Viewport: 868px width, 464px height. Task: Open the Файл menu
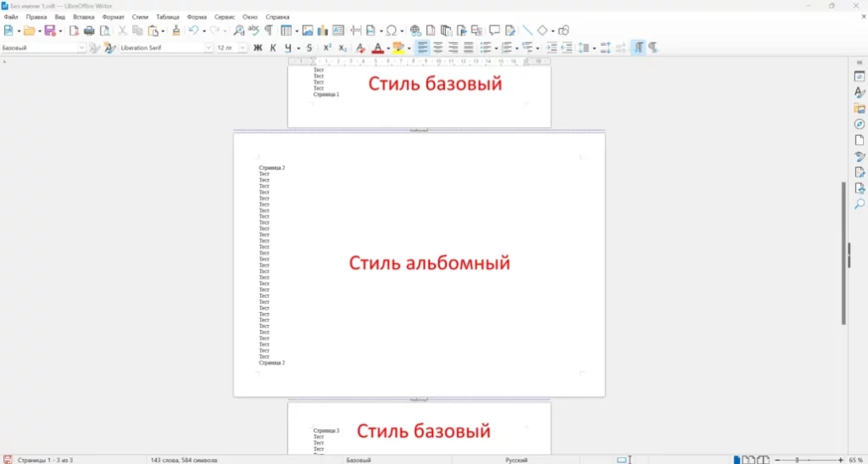pos(10,17)
